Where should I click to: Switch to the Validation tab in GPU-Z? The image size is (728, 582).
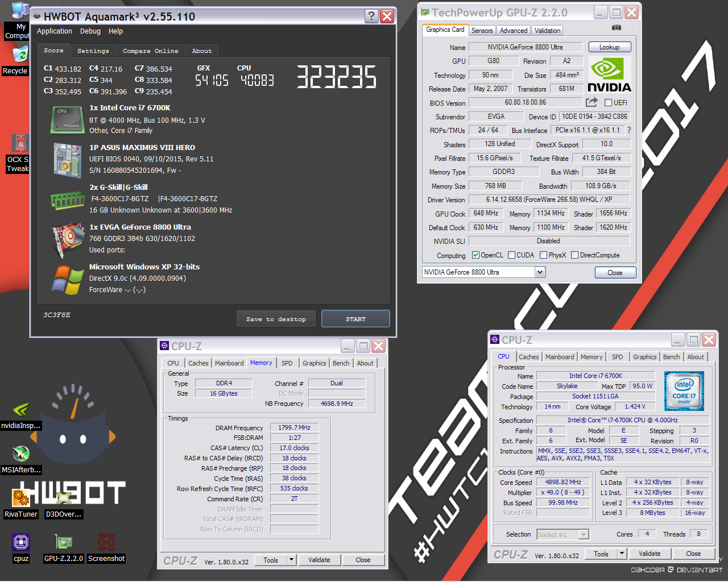point(547,31)
